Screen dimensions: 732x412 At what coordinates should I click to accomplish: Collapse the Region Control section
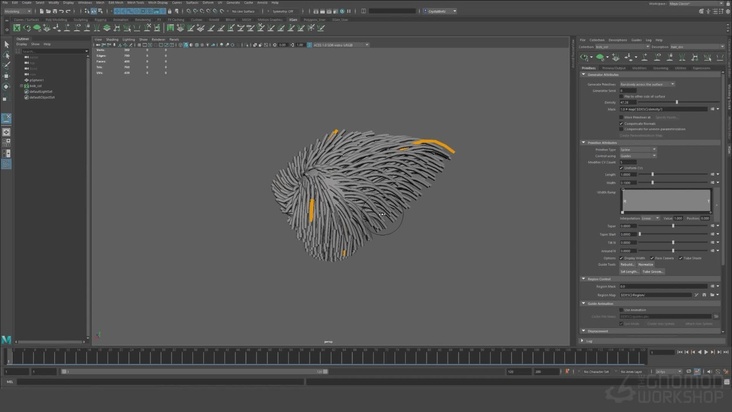click(585, 279)
